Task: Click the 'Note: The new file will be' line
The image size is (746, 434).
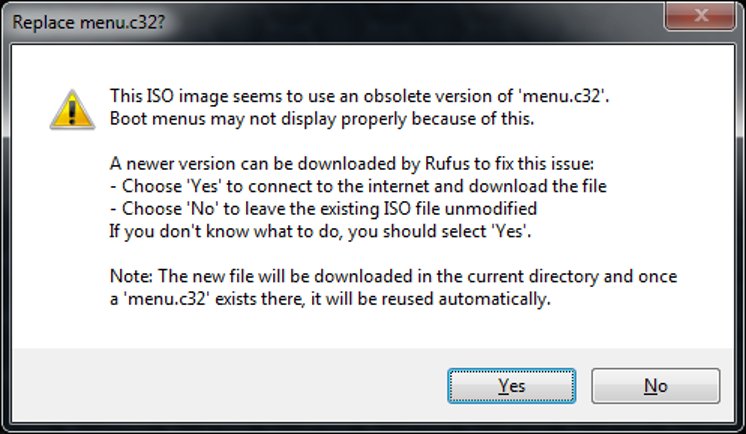Action: [x=393, y=276]
